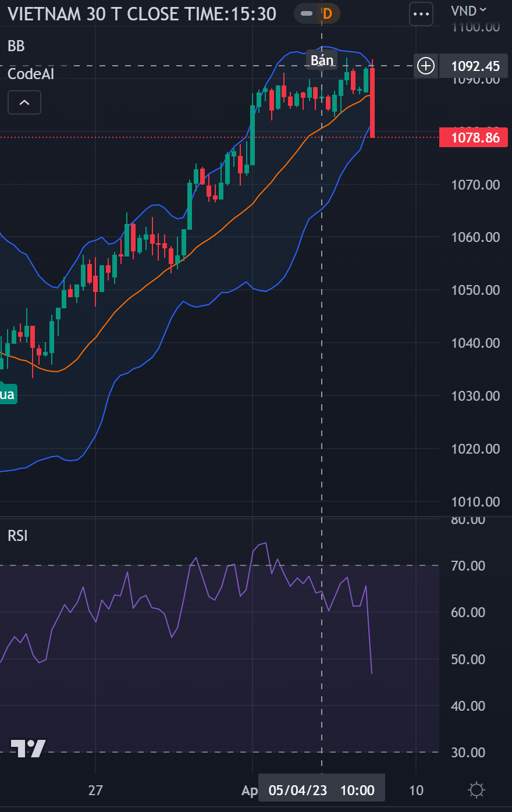
Task: Open the VND currency dropdown
Action: (x=469, y=10)
